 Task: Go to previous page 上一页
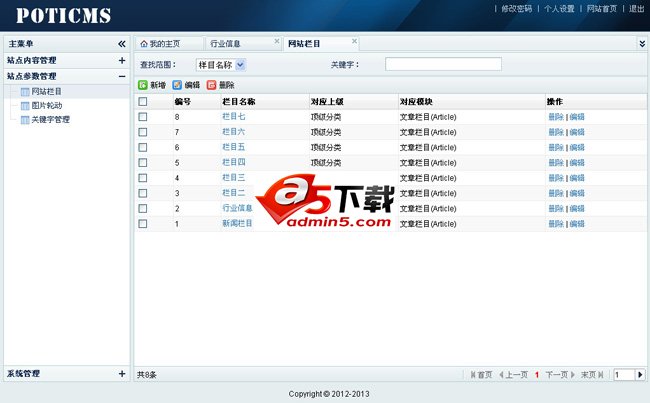(513, 375)
